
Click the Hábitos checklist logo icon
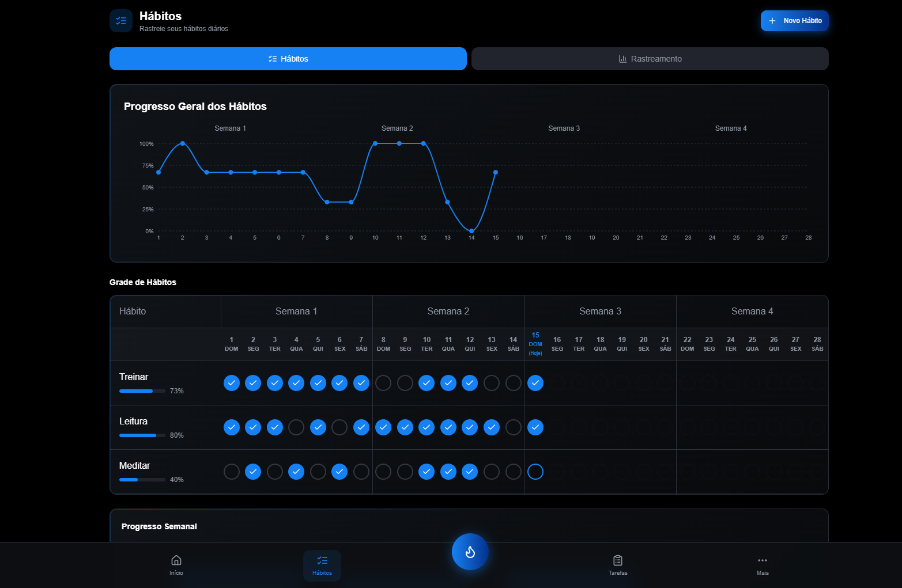121,21
